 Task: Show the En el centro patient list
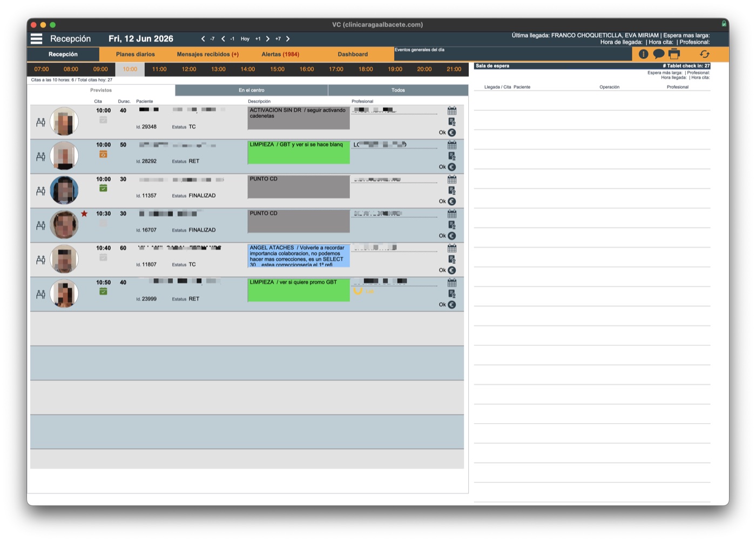(252, 90)
